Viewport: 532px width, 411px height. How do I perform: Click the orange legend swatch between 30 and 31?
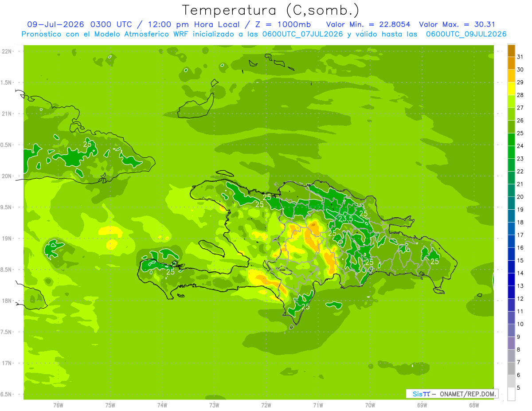tap(511, 63)
